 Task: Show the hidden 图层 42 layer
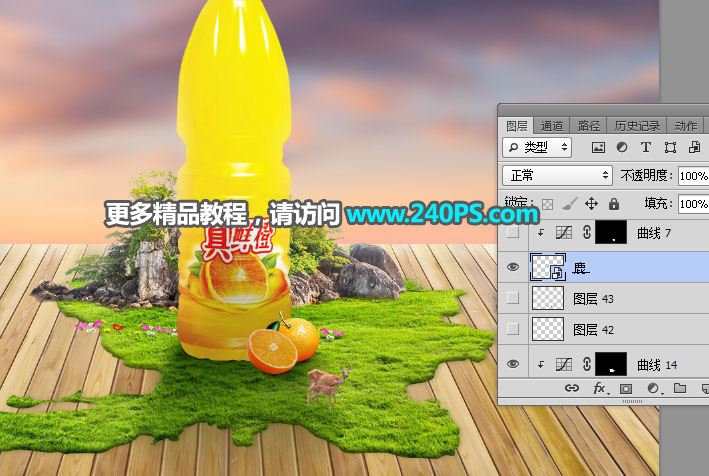click(x=513, y=329)
